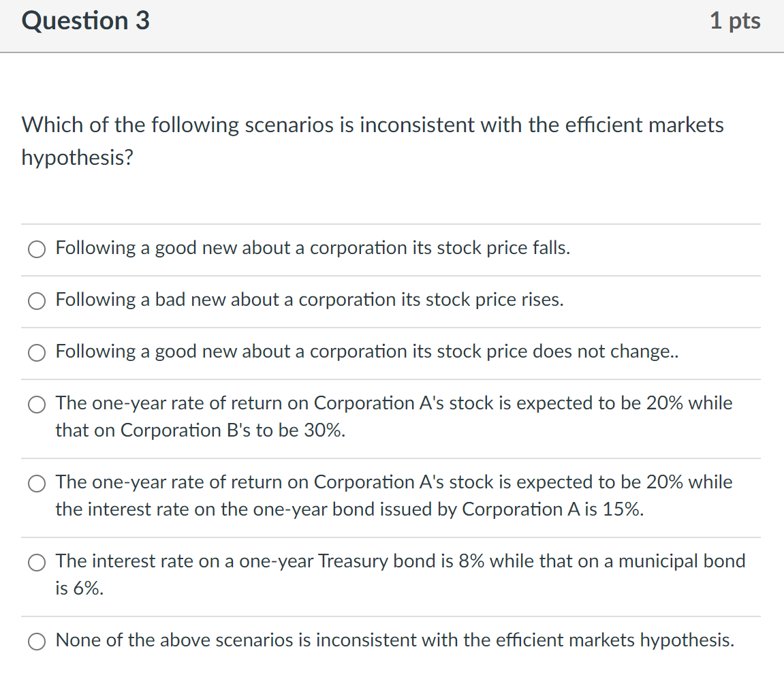Click the question text about efficient markets hypothesis
The image size is (784, 692).
pos(372,141)
